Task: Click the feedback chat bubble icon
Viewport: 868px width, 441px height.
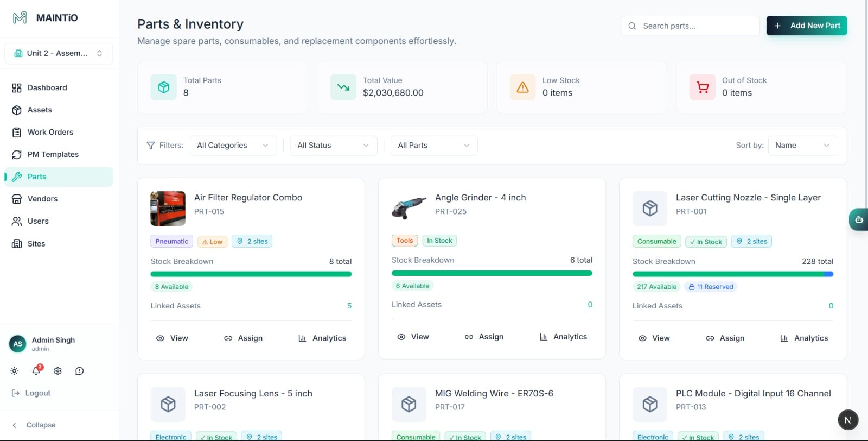Action: point(79,371)
